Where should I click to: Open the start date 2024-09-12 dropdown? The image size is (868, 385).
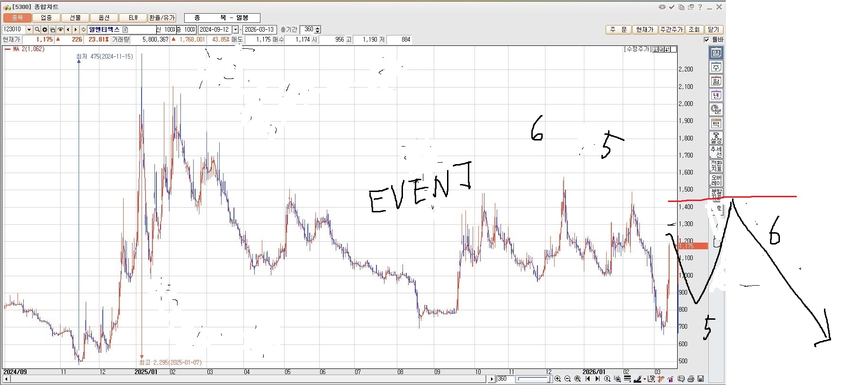tap(235, 30)
